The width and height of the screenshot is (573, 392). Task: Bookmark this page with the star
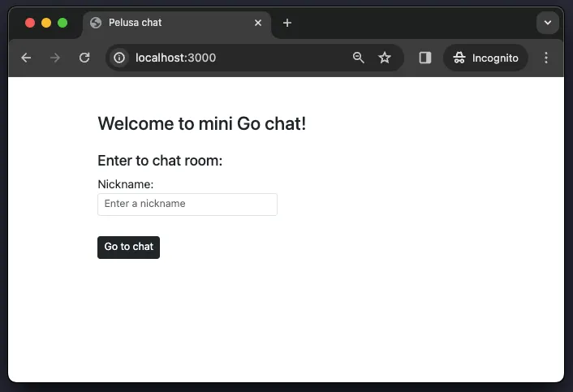pyautogui.click(x=385, y=58)
